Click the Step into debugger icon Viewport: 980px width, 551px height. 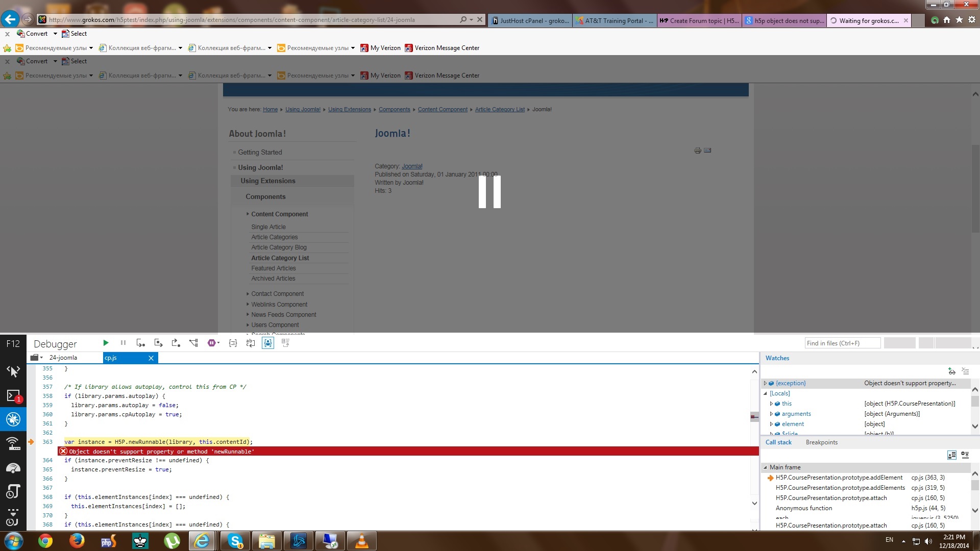click(141, 343)
